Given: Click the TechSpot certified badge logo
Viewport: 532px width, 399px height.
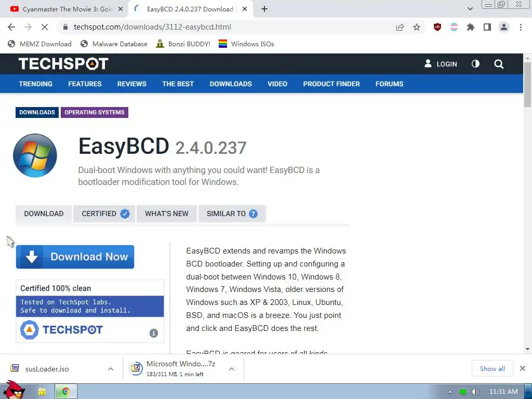Looking at the screenshot, I should (61, 330).
